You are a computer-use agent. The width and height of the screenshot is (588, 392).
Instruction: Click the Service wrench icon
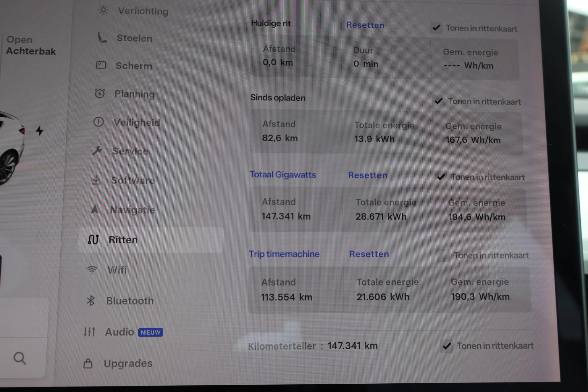[x=97, y=151]
